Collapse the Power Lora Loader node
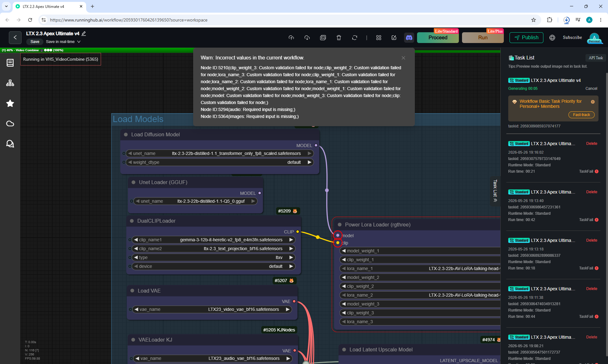 tap(339, 225)
